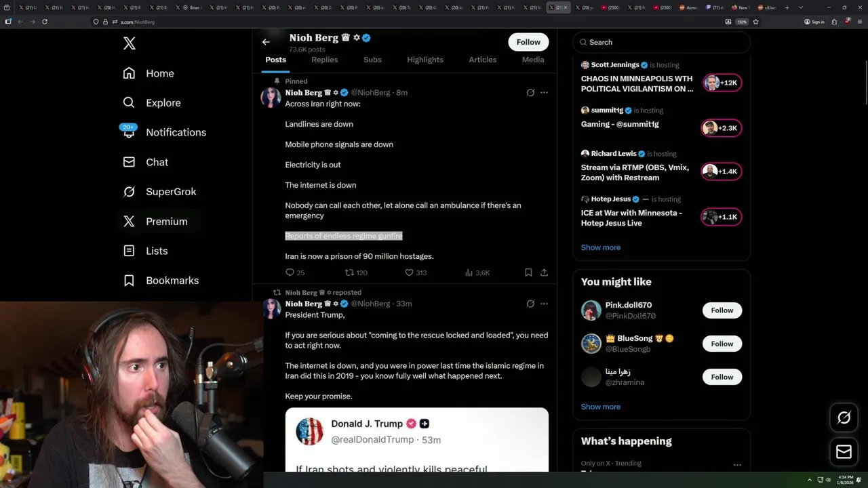Go back using profile header arrow
This screenshot has height=488, width=868.
pyautogui.click(x=266, y=42)
